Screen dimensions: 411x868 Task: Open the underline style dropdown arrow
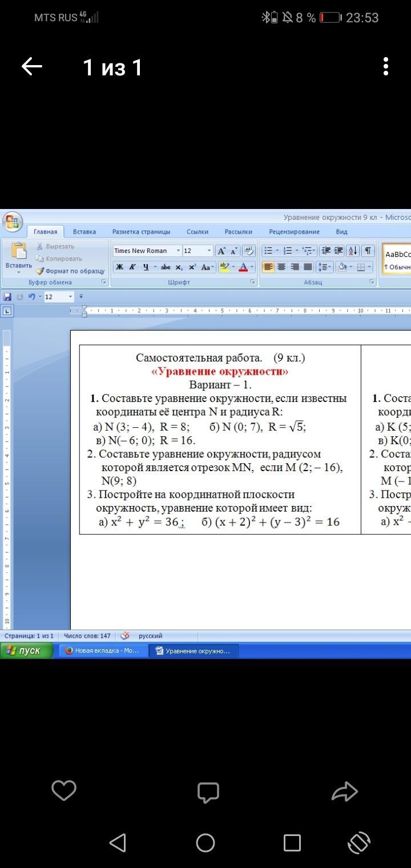pyautogui.click(x=155, y=267)
